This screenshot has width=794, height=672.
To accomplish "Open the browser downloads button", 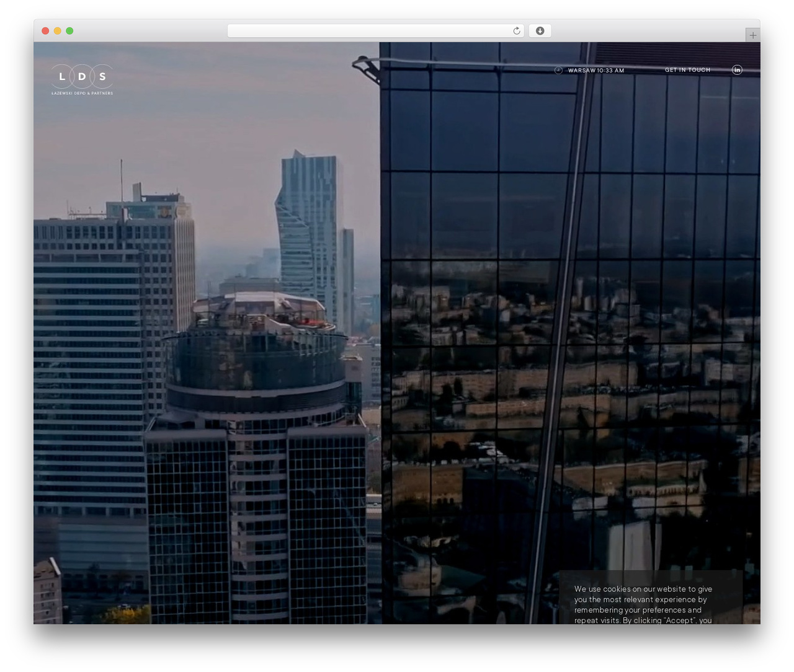I will click(x=540, y=31).
